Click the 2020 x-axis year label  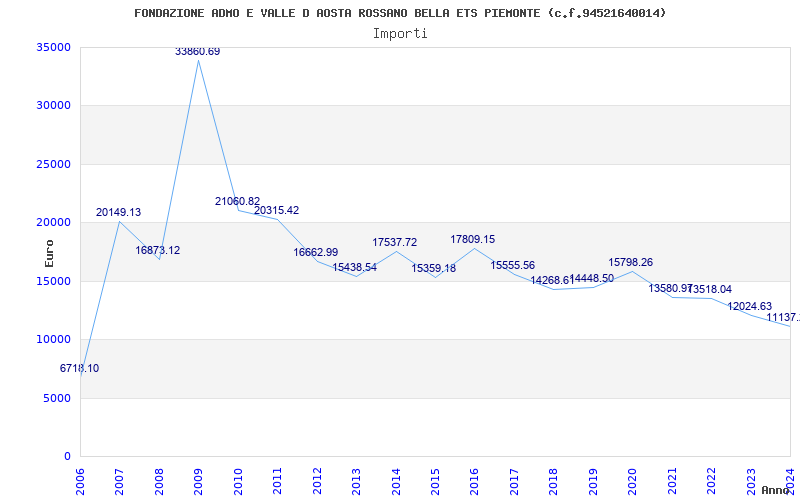coord(632,482)
